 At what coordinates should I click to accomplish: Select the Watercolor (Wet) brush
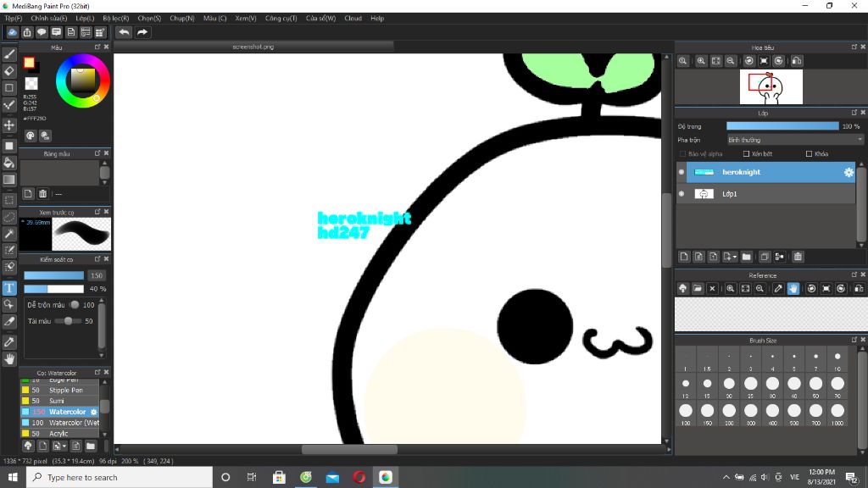(x=60, y=423)
